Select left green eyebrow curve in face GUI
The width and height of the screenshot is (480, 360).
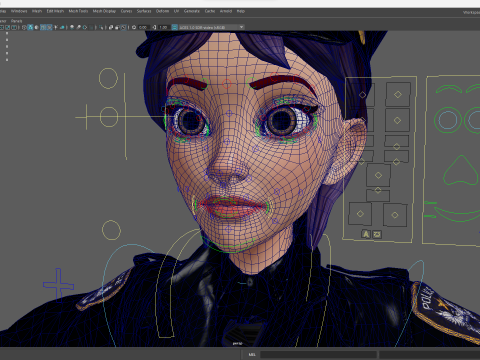[x=449, y=89]
